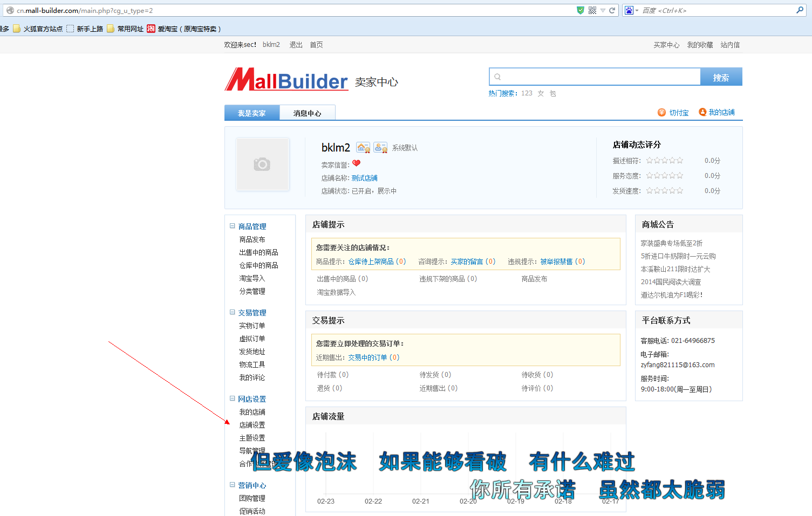
Task: Click the person badge icon beside bklm2
Action: [x=381, y=147]
